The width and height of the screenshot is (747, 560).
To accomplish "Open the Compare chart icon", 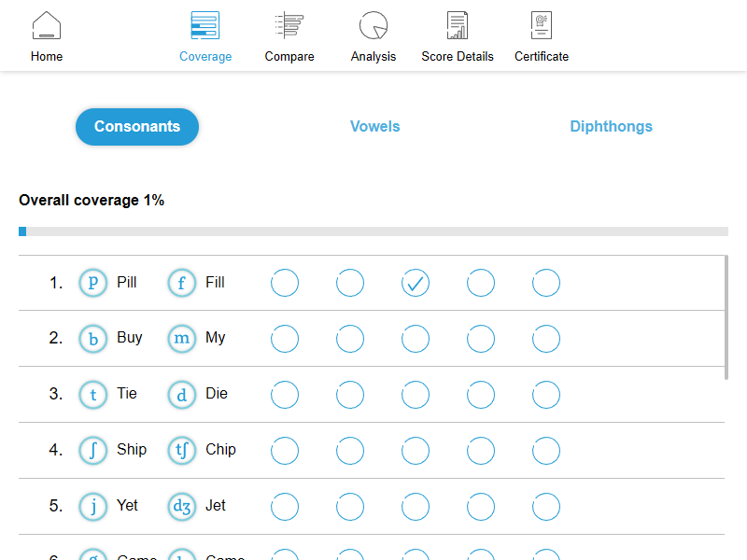I will point(289,26).
